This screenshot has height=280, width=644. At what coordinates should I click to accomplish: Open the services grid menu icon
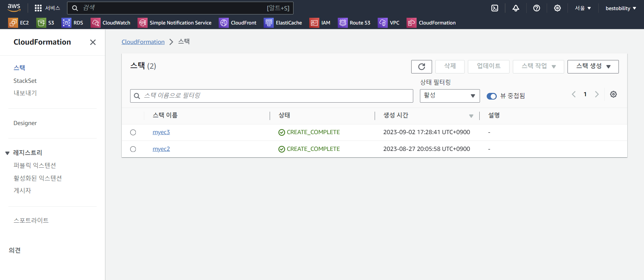pos(38,8)
